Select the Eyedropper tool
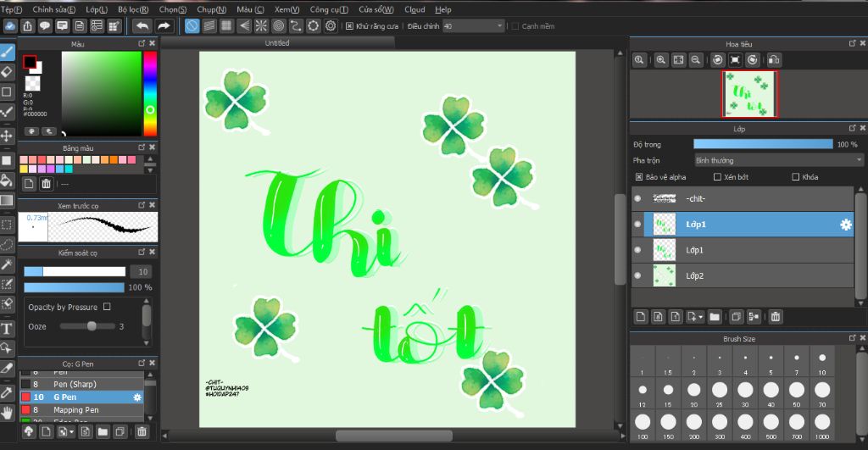This screenshot has width=868, height=450. tap(7, 392)
